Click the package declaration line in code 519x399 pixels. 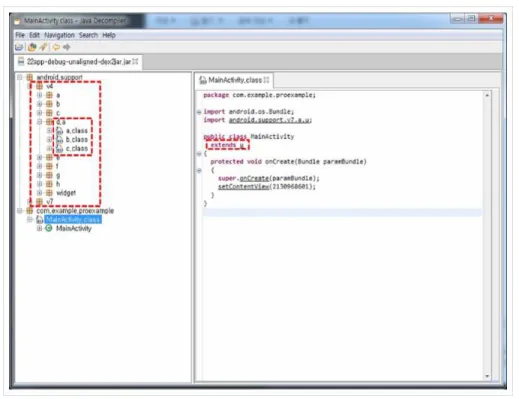click(x=259, y=95)
